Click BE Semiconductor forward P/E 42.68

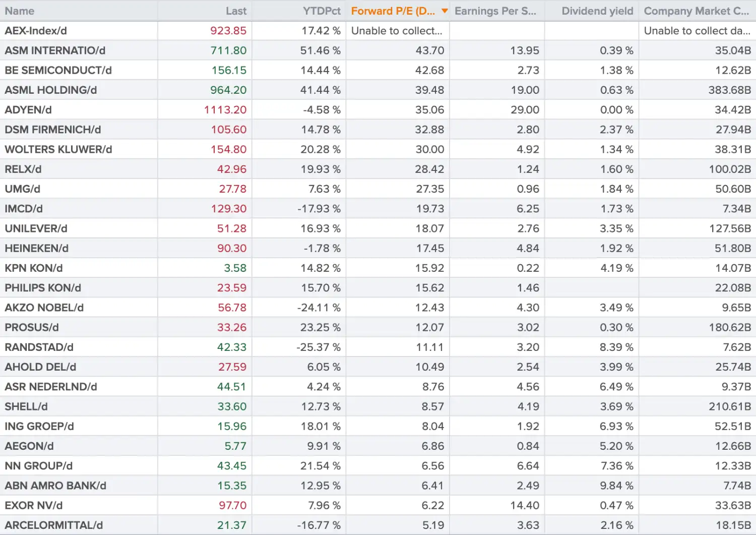point(430,70)
